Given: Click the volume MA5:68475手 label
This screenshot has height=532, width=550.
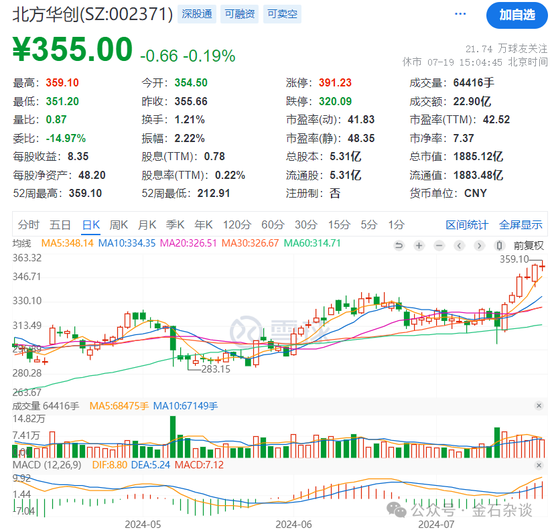Looking at the screenshot, I should pos(119,406).
